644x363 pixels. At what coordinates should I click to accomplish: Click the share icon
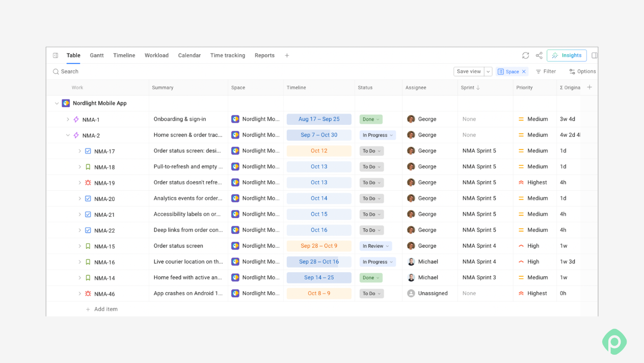click(x=539, y=56)
